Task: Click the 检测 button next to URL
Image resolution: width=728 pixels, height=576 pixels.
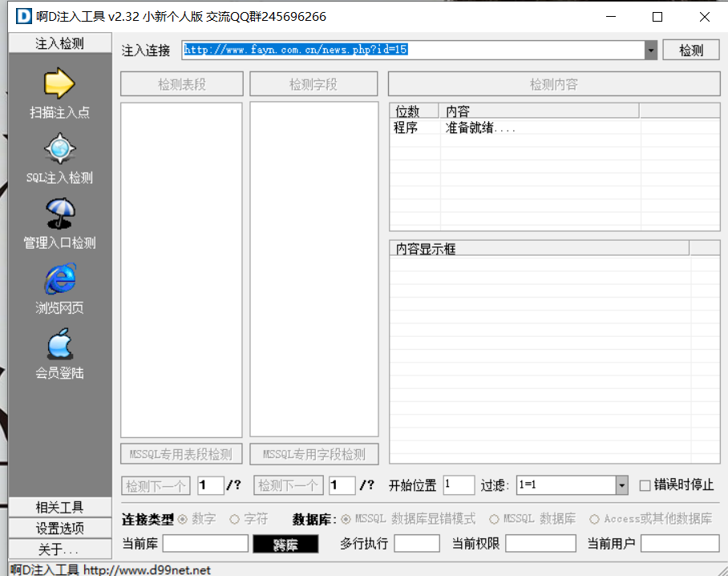Action: point(691,51)
